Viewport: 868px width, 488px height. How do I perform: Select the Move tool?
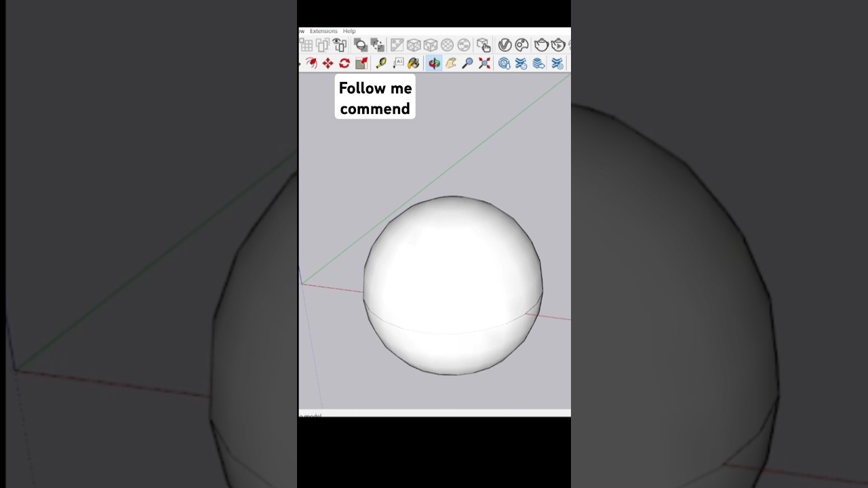[328, 63]
